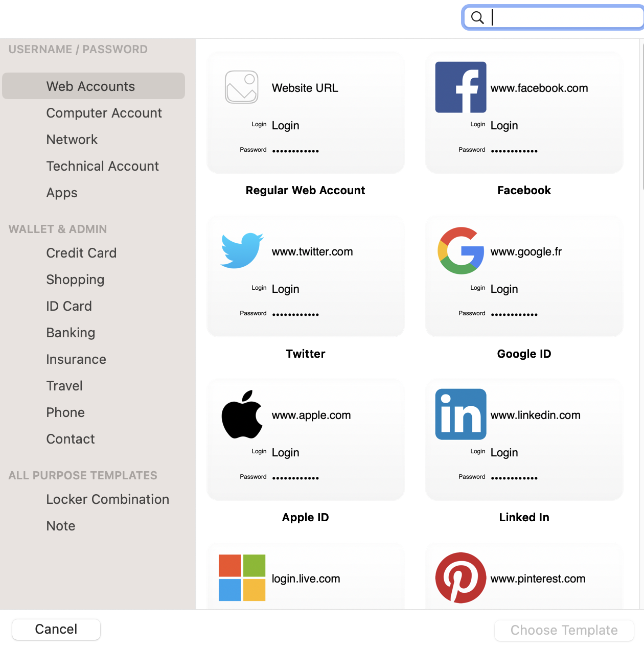Select ID Card in the sidebar
644x649 pixels.
(x=69, y=306)
